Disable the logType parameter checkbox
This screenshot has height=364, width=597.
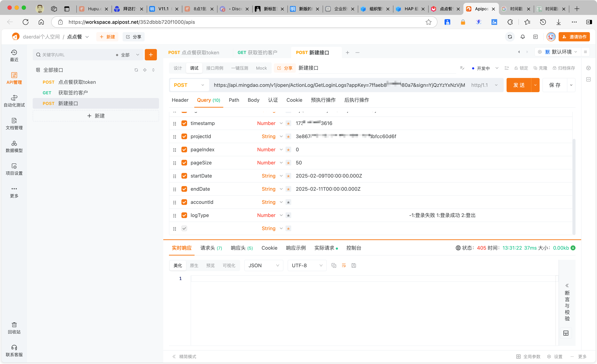(184, 215)
